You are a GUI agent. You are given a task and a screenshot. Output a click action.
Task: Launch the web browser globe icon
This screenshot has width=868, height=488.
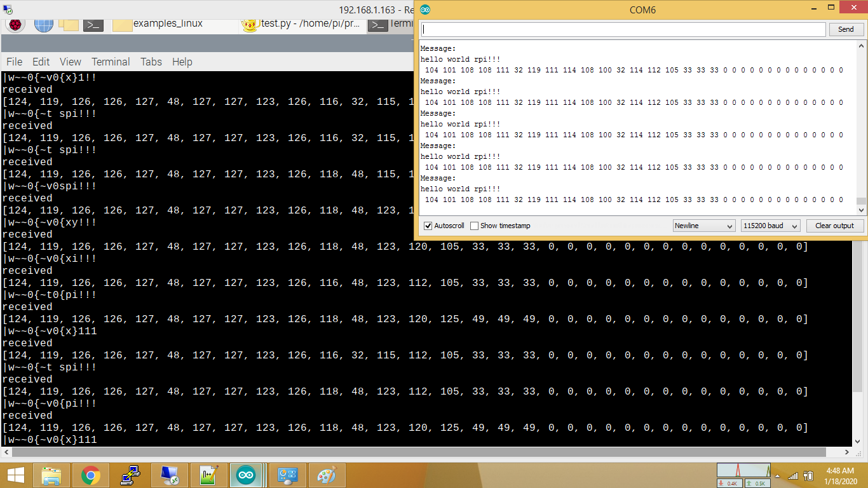(43, 24)
